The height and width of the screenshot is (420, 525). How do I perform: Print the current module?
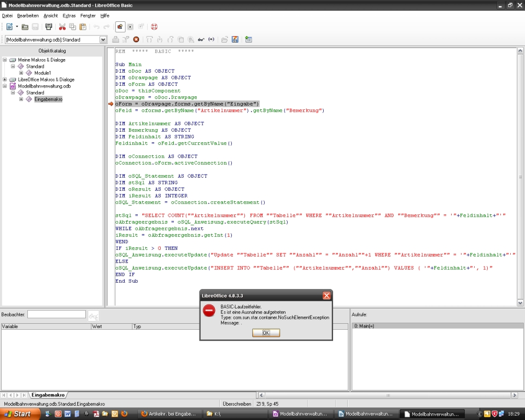49,27
